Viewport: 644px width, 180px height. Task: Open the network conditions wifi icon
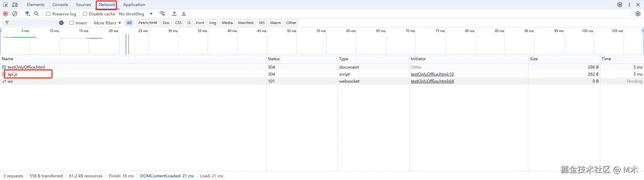(x=162, y=14)
